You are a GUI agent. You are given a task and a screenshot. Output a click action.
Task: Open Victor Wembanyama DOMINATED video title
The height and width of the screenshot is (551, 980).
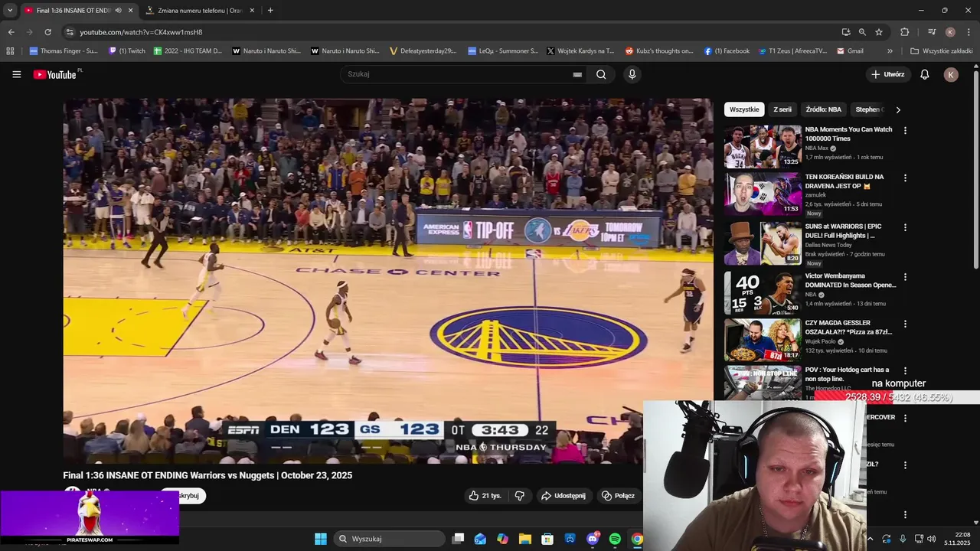(851, 280)
